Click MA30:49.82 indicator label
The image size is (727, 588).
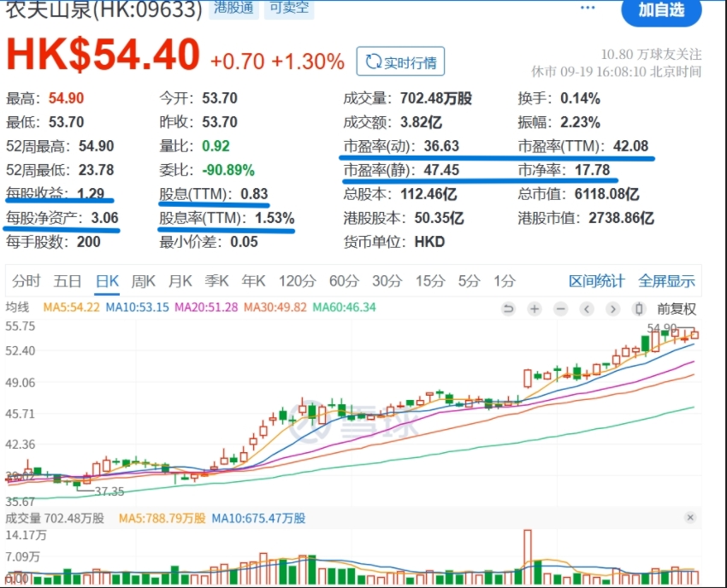pyautogui.click(x=275, y=307)
